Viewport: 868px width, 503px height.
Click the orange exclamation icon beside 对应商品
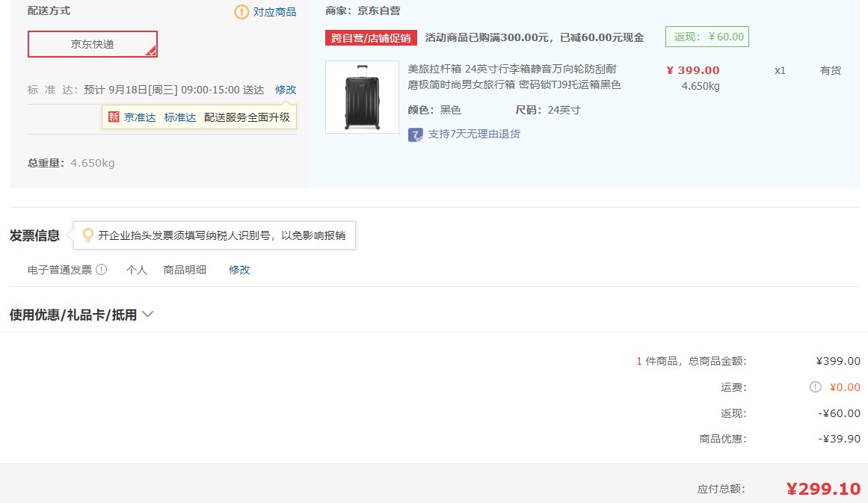point(241,12)
